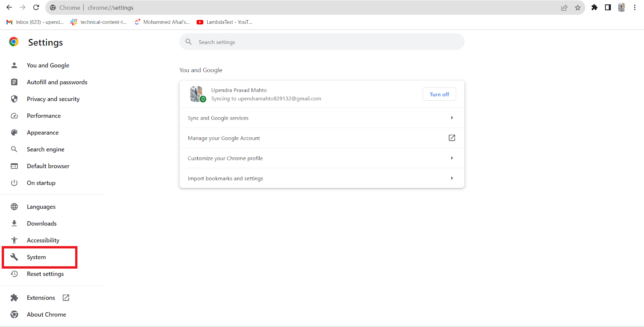Click the Chrome icon for About Chrome
The image size is (644, 327).
click(x=14, y=315)
